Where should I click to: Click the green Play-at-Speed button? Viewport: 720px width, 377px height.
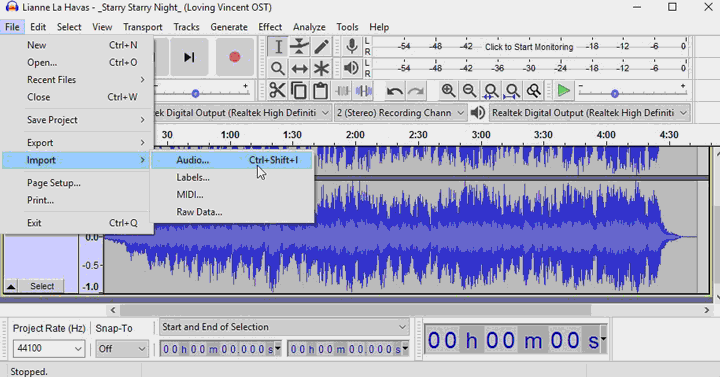click(x=563, y=90)
